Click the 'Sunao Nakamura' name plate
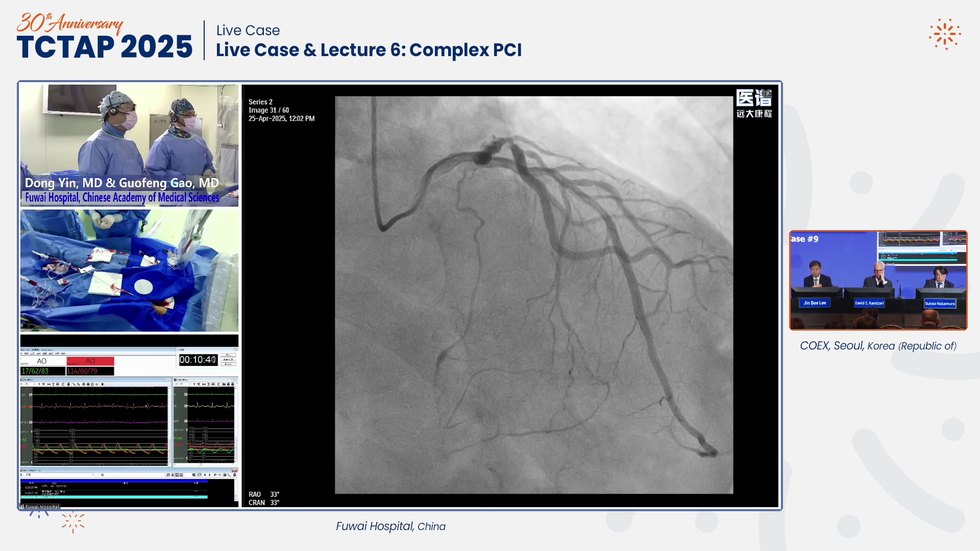The width and height of the screenshot is (980, 551). (x=940, y=304)
